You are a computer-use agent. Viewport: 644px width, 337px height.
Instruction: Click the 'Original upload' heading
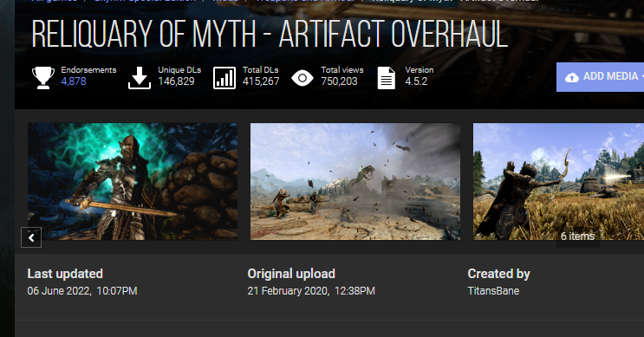pos(291,274)
